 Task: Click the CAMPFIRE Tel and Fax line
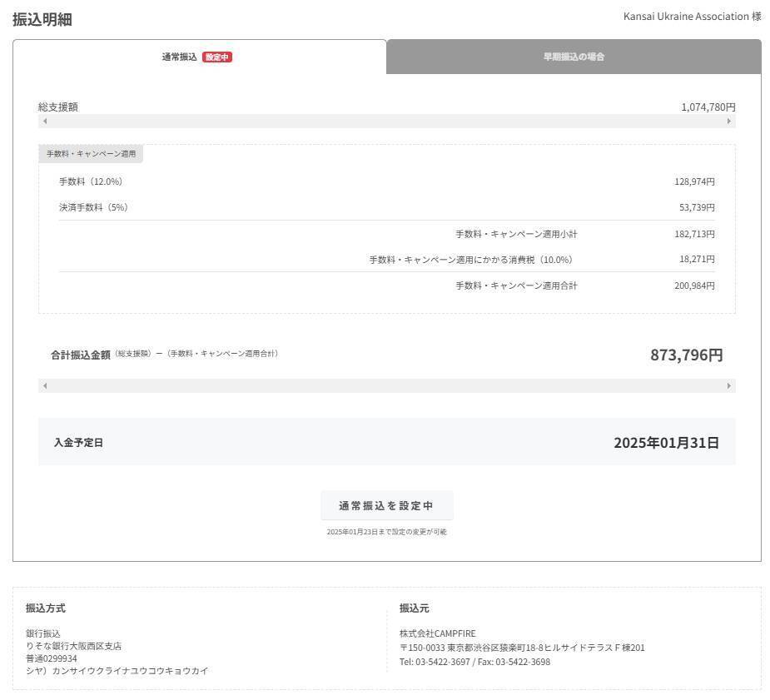click(x=474, y=662)
